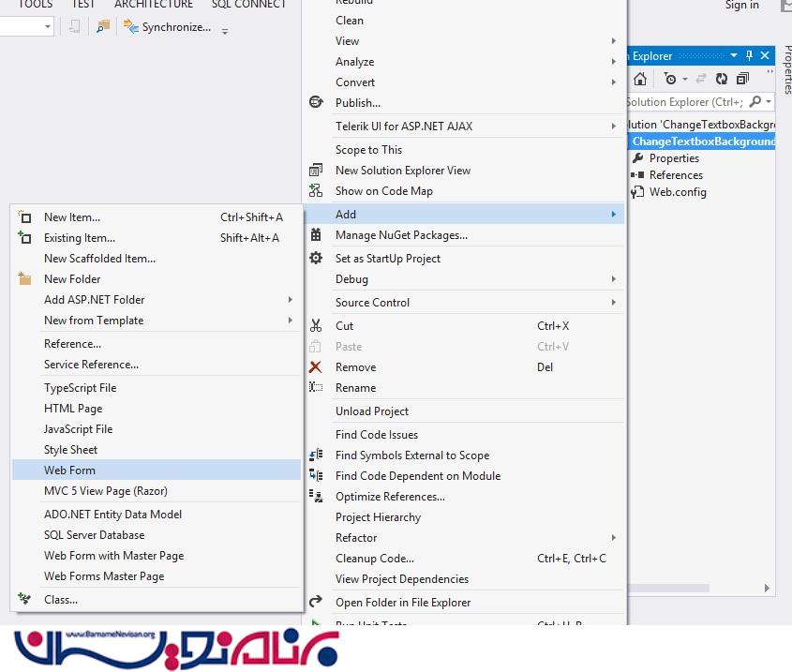This screenshot has height=672, width=792.
Task: Select References node in Solution Explorer
Action: (x=676, y=175)
